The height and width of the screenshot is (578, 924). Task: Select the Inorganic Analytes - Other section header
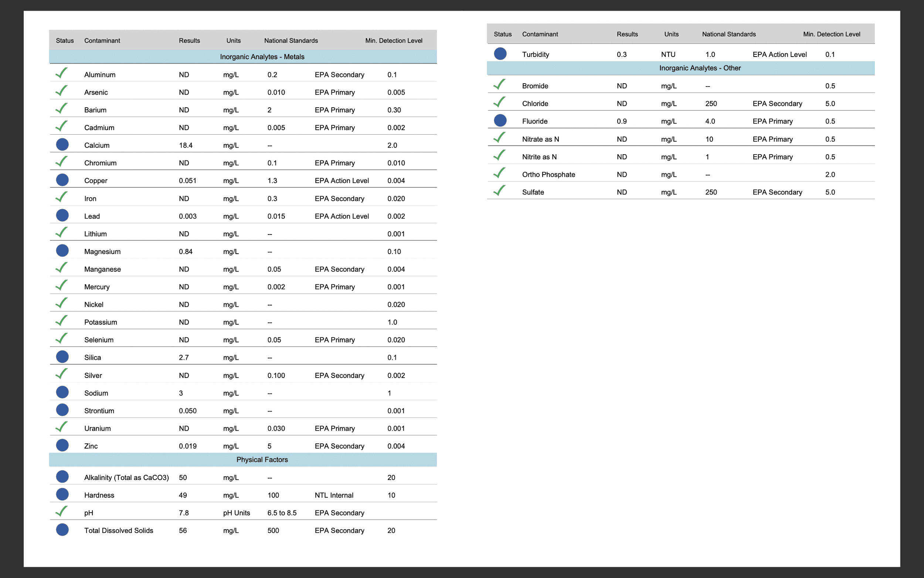click(699, 68)
